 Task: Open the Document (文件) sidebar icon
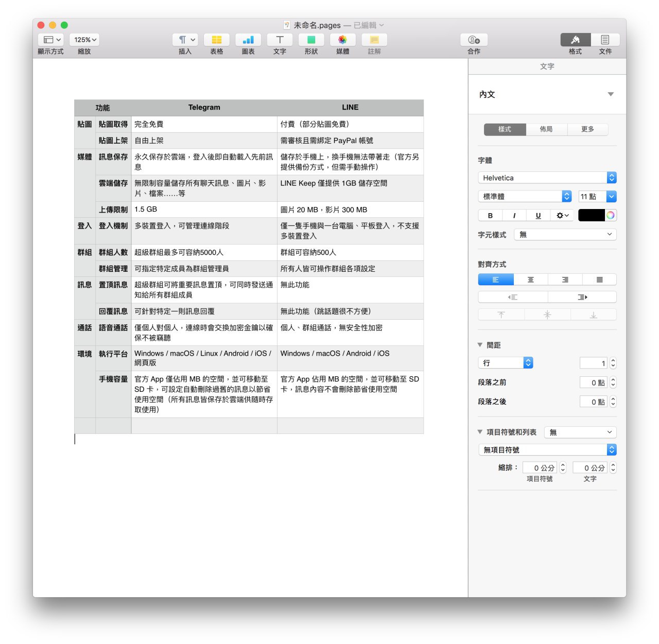[605, 40]
